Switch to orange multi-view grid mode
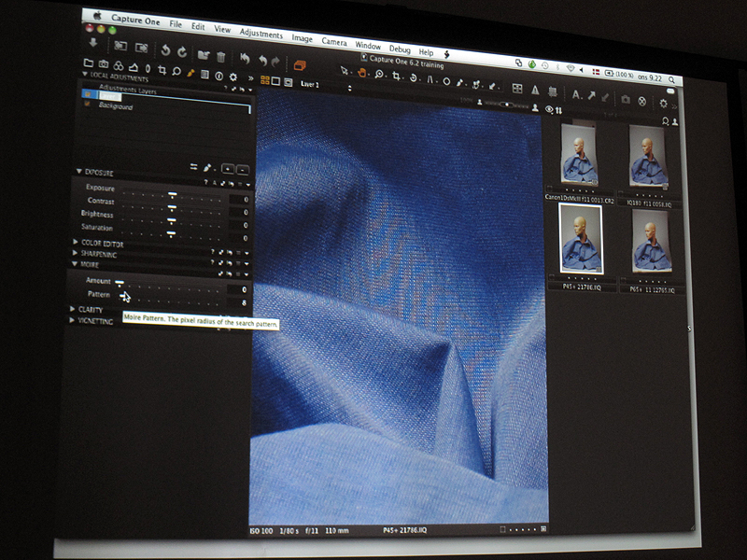The height and width of the screenshot is (560, 747). [x=265, y=80]
